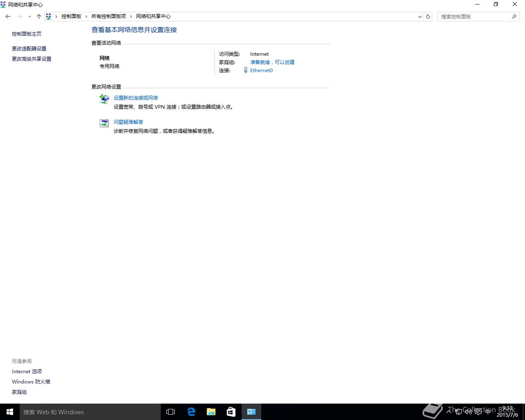This screenshot has height=420, width=525.
Task: Open 问题疑难解答 link
Action: tap(128, 122)
